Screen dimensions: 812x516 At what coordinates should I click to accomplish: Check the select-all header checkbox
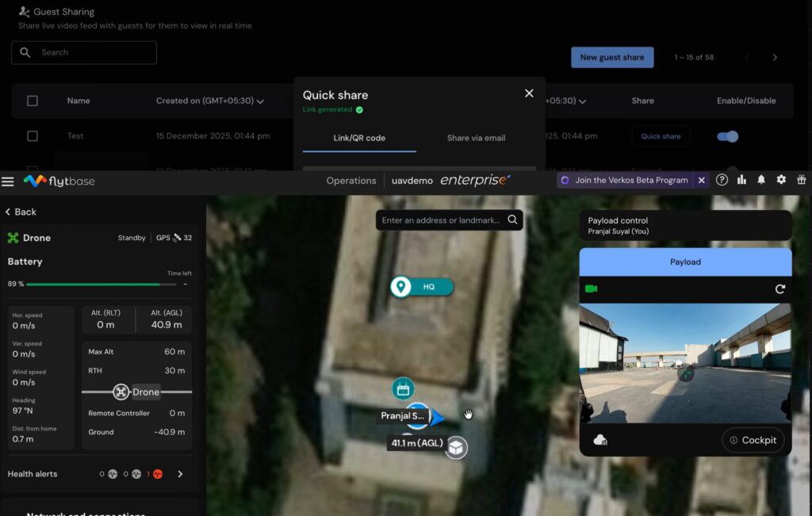pyautogui.click(x=33, y=101)
